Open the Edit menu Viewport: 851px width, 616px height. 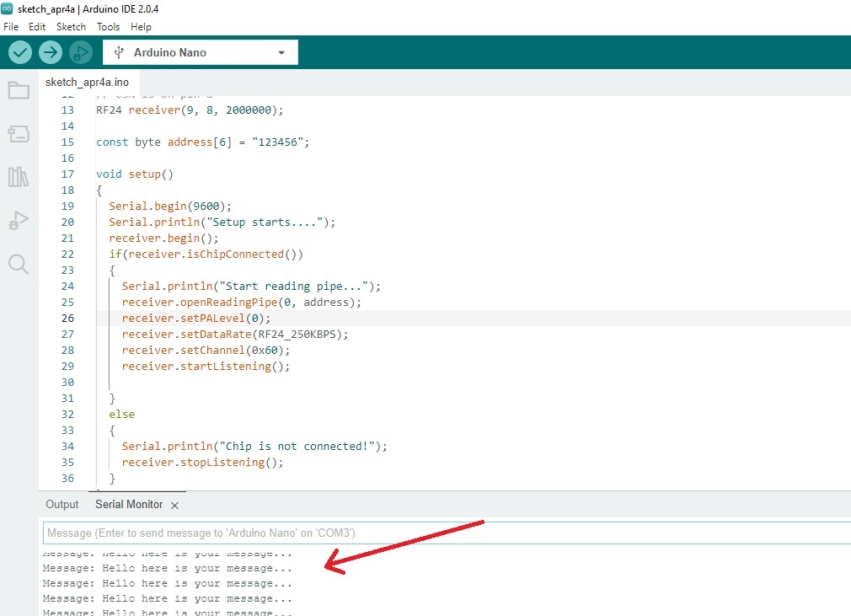click(x=37, y=27)
